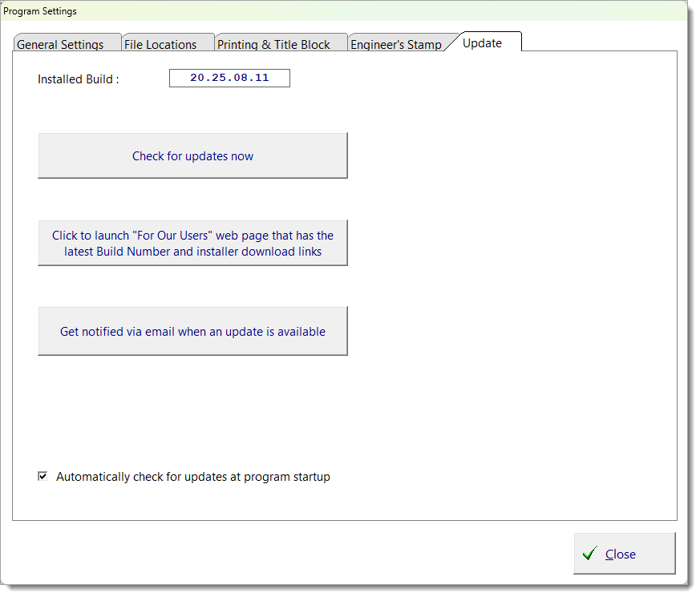The width and height of the screenshot is (700, 597).
Task: Open the page with the latest Build Number
Action: point(192,243)
